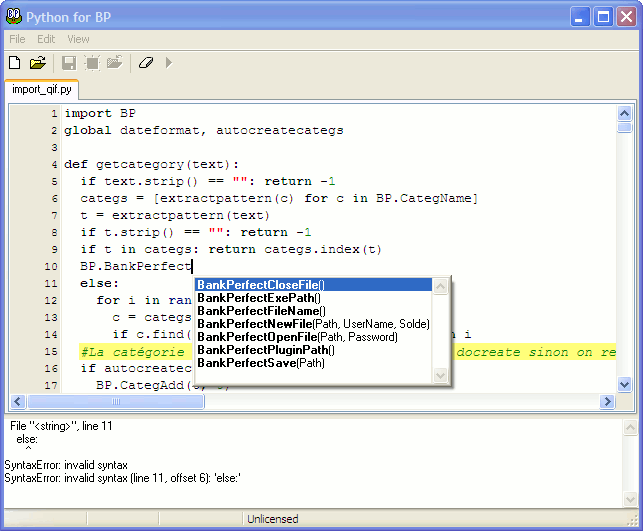This screenshot has height=531, width=643.
Task: Click 'def getcategory(text):' line
Action: point(151,164)
